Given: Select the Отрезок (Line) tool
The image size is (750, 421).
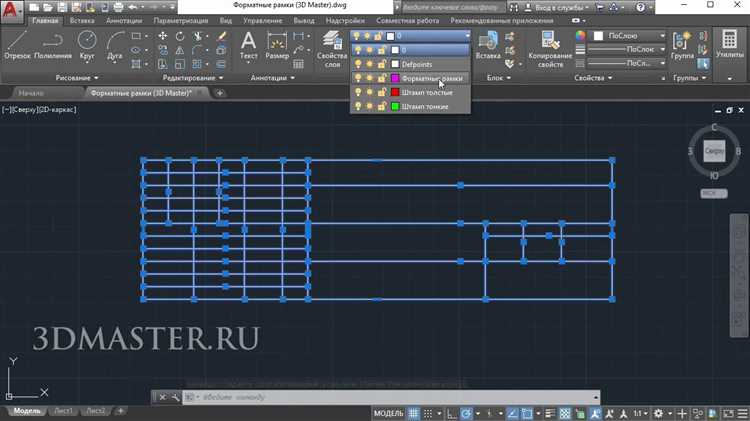Looking at the screenshot, I should click(16, 44).
